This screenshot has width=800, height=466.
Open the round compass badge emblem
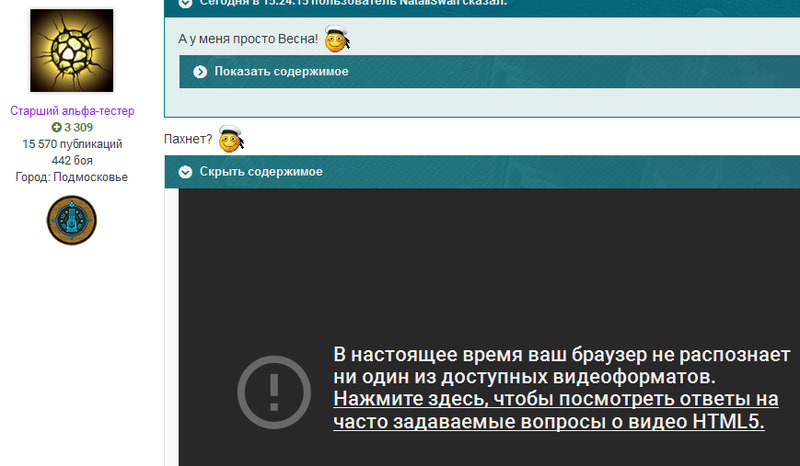(72, 220)
